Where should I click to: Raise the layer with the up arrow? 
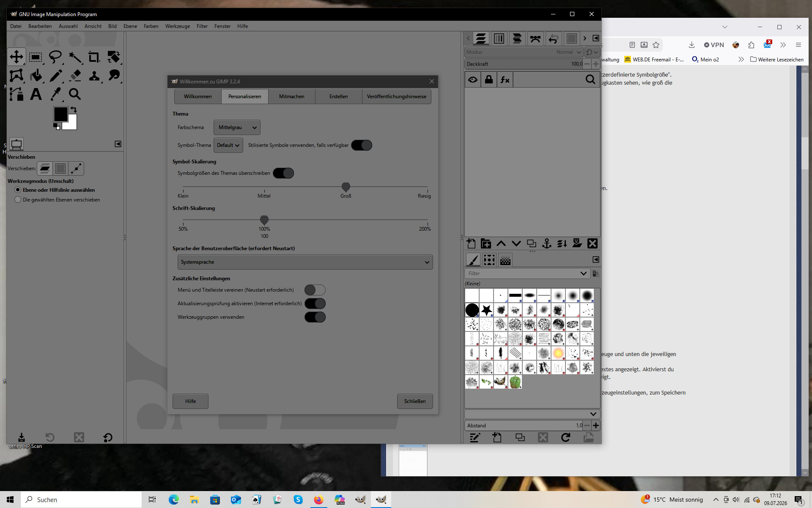501,243
